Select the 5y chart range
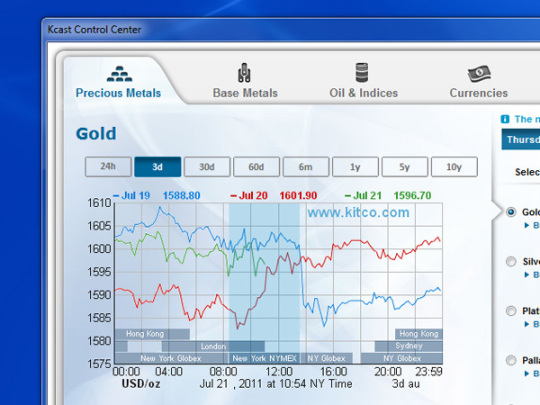The width and height of the screenshot is (540, 405). [405, 167]
